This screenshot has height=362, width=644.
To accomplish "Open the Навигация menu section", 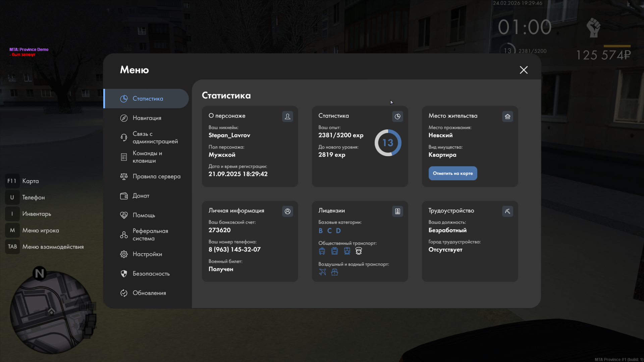I will [x=147, y=118].
